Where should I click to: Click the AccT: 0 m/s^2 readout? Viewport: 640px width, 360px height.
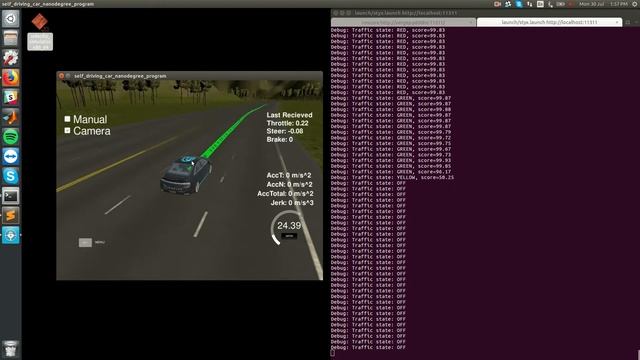click(x=289, y=176)
